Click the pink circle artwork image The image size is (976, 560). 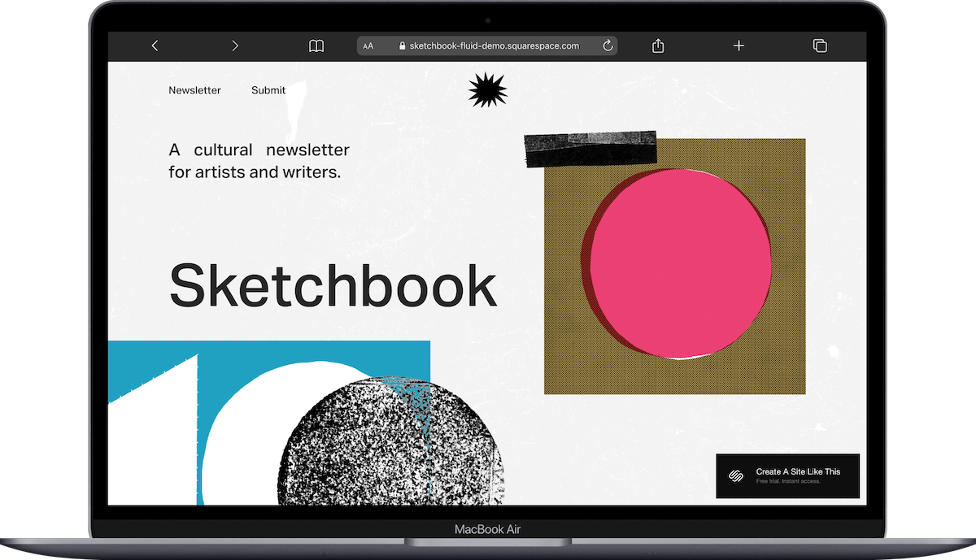point(675,266)
